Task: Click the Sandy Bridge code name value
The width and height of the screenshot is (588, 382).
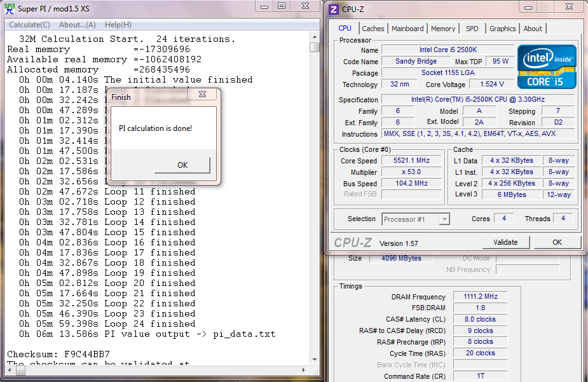Action: point(416,61)
